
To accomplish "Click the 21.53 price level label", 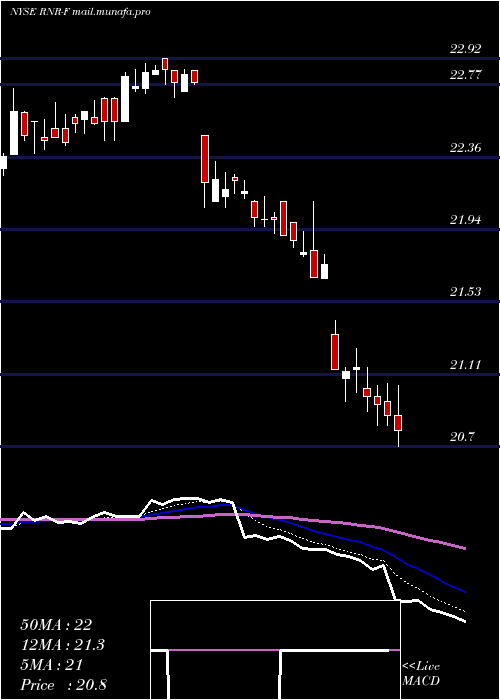I will pyautogui.click(x=466, y=292).
